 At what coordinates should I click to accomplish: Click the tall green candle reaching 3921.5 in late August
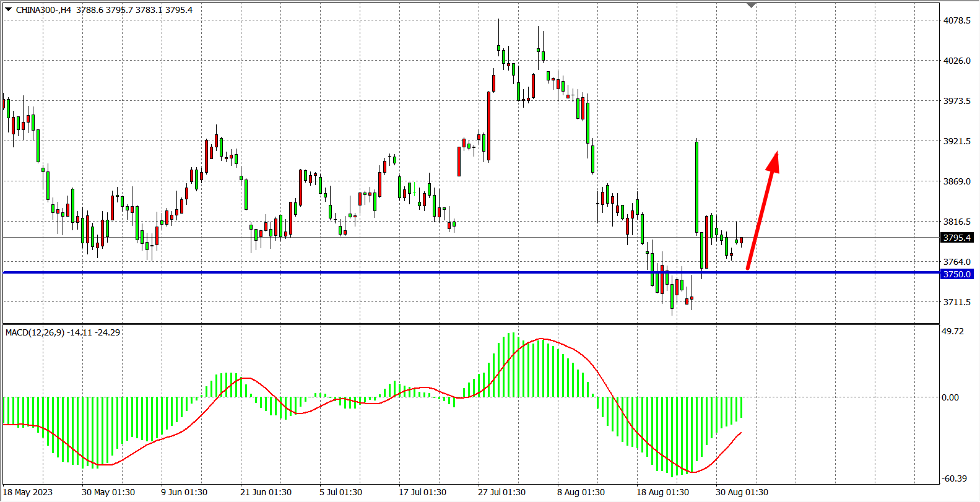(x=697, y=186)
